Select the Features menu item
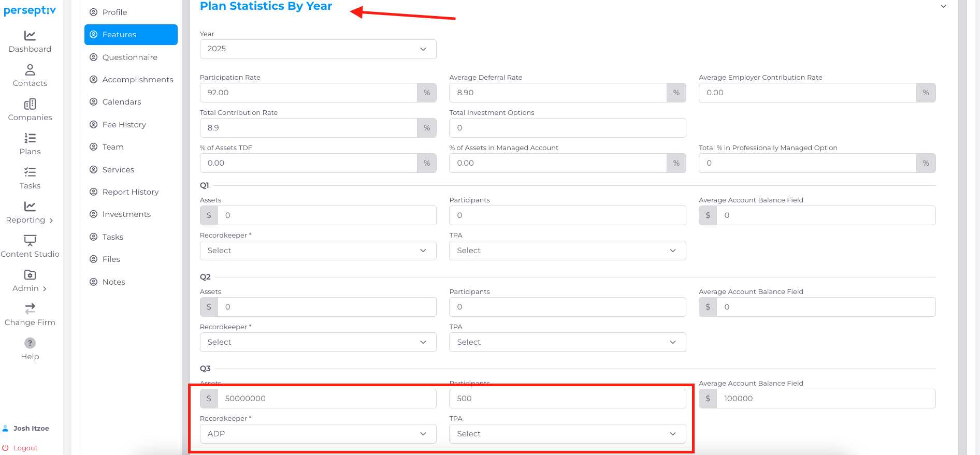Screen dimensions: 980x455 [x=131, y=35]
